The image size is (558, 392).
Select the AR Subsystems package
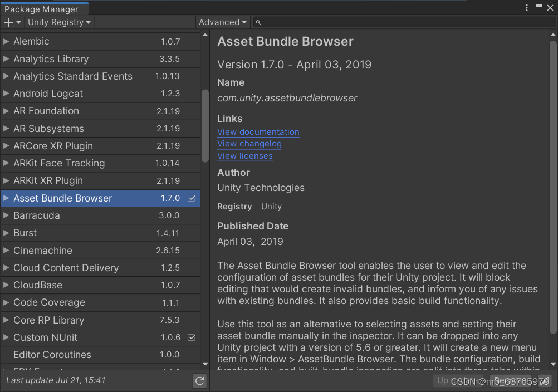100,129
